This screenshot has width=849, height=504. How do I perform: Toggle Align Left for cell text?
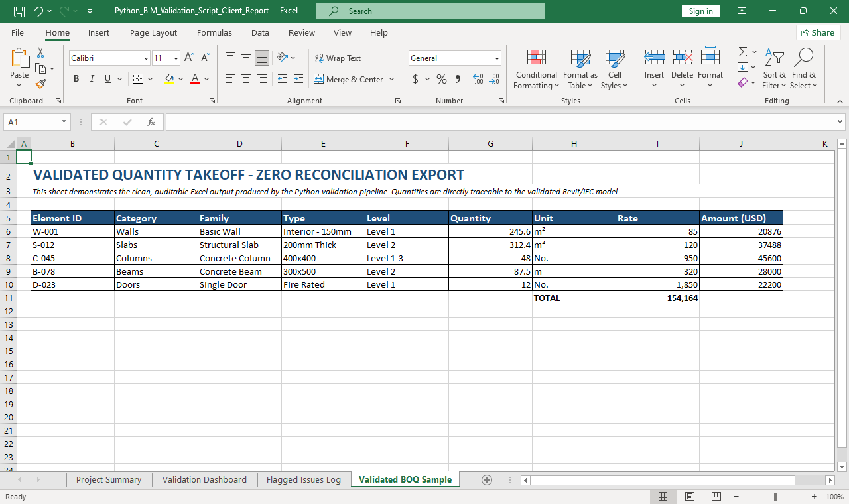pyautogui.click(x=230, y=79)
